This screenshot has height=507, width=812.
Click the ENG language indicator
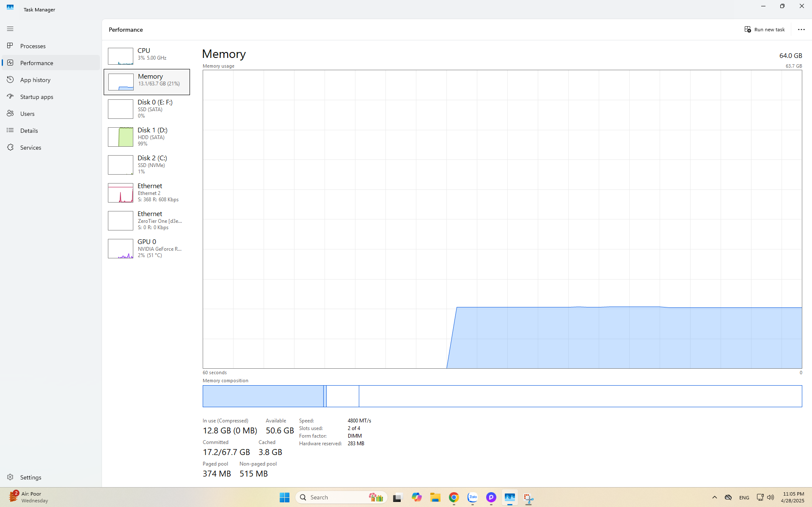744,498
